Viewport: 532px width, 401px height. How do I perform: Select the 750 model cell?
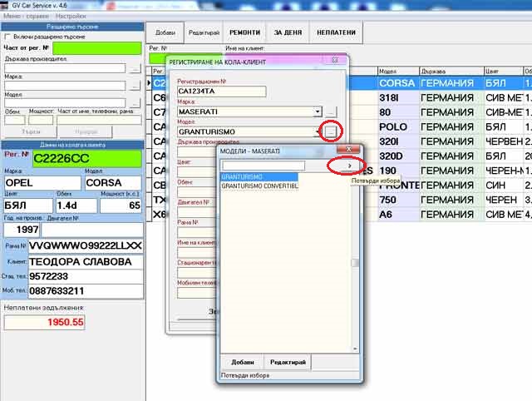point(398,200)
